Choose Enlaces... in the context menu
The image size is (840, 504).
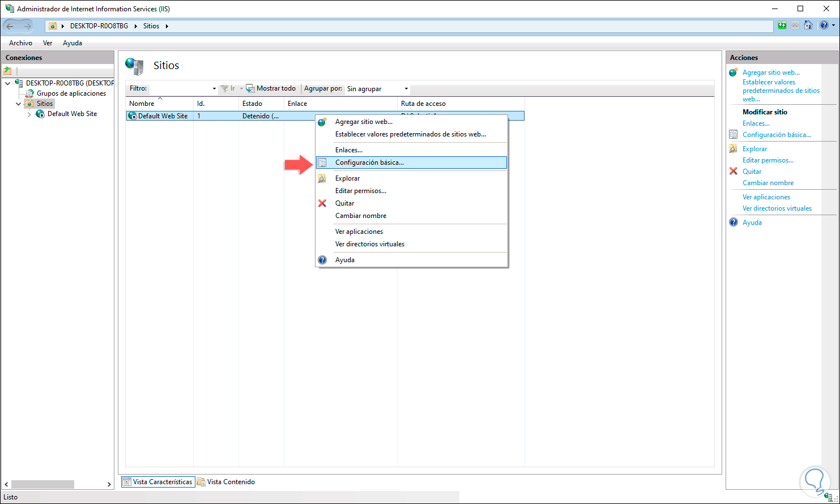pyautogui.click(x=411, y=150)
